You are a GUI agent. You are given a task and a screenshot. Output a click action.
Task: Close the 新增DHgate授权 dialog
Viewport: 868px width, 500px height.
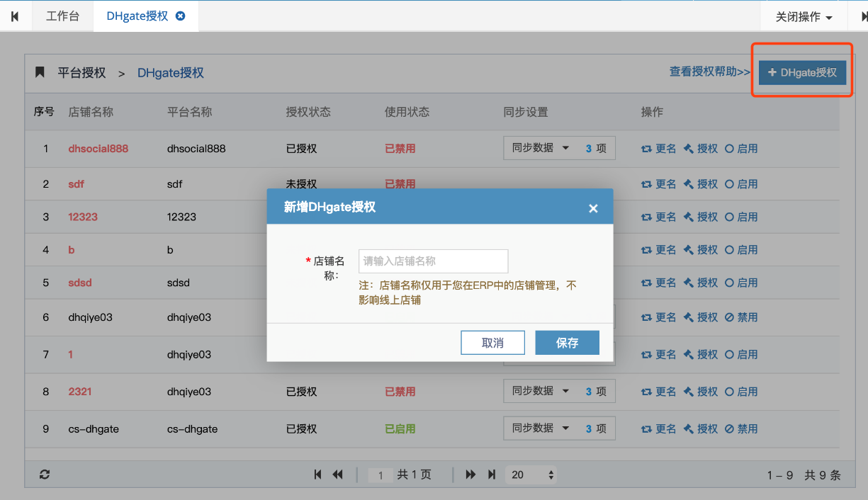[593, 208]
